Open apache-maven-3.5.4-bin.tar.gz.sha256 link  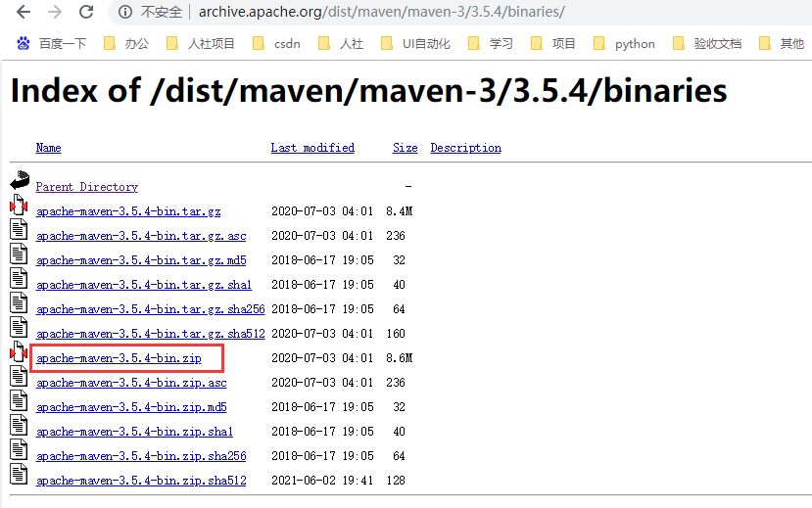(x=150, y=309)
